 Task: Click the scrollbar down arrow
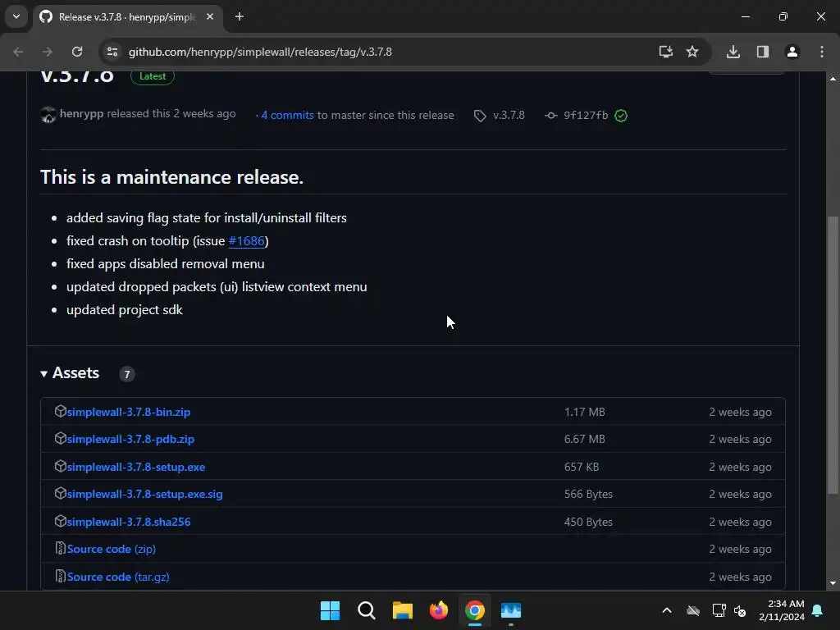[833, 583]
